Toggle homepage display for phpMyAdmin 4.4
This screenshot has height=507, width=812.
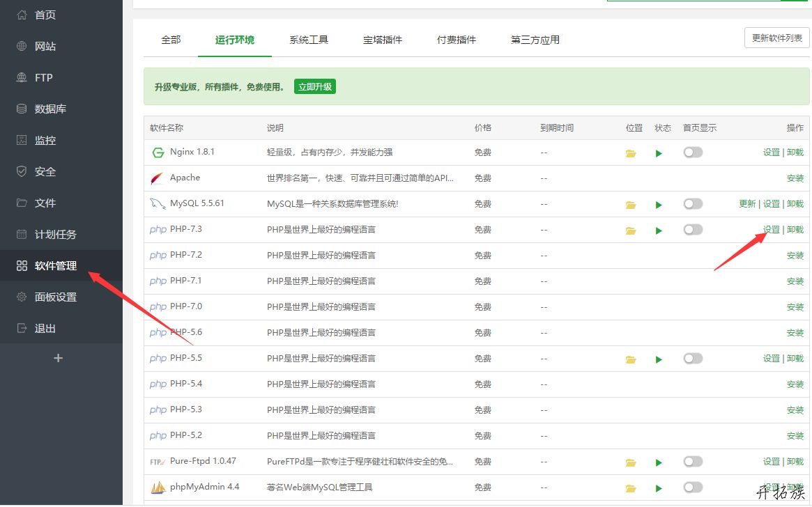pyautogui.click(x=693, y=487)
